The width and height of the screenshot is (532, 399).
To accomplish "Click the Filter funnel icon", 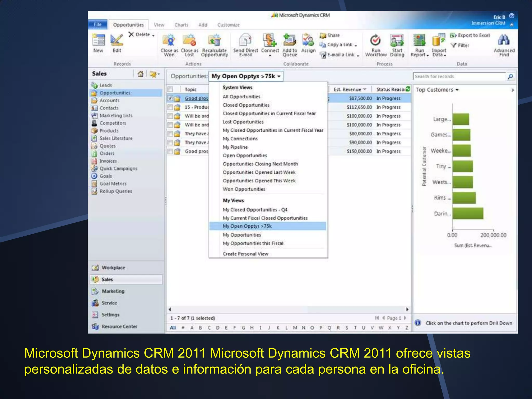I will 454,45.
